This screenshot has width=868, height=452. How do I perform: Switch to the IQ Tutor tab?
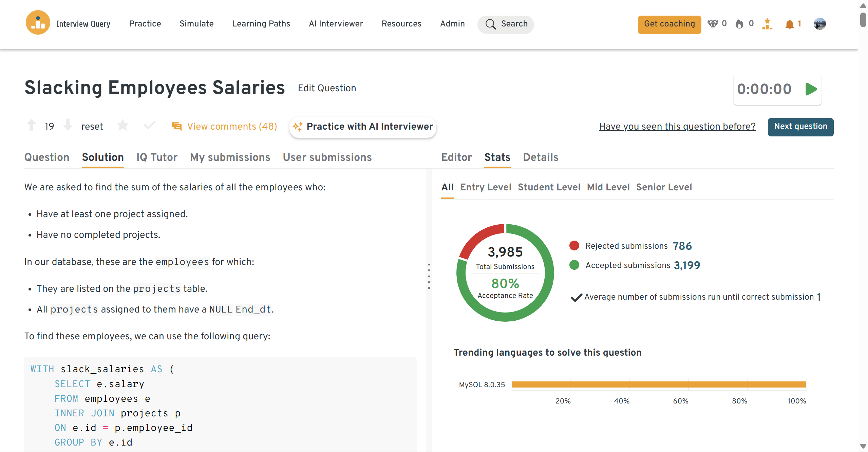point(157,157)
